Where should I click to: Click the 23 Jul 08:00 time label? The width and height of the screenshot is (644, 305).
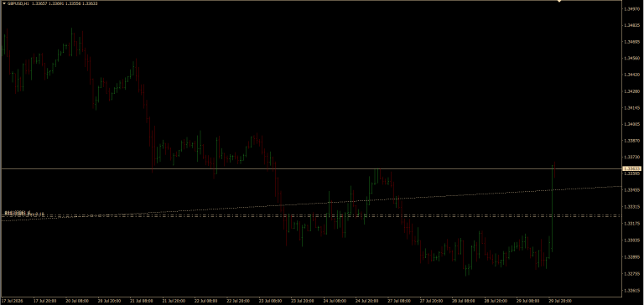coord(270,301)
